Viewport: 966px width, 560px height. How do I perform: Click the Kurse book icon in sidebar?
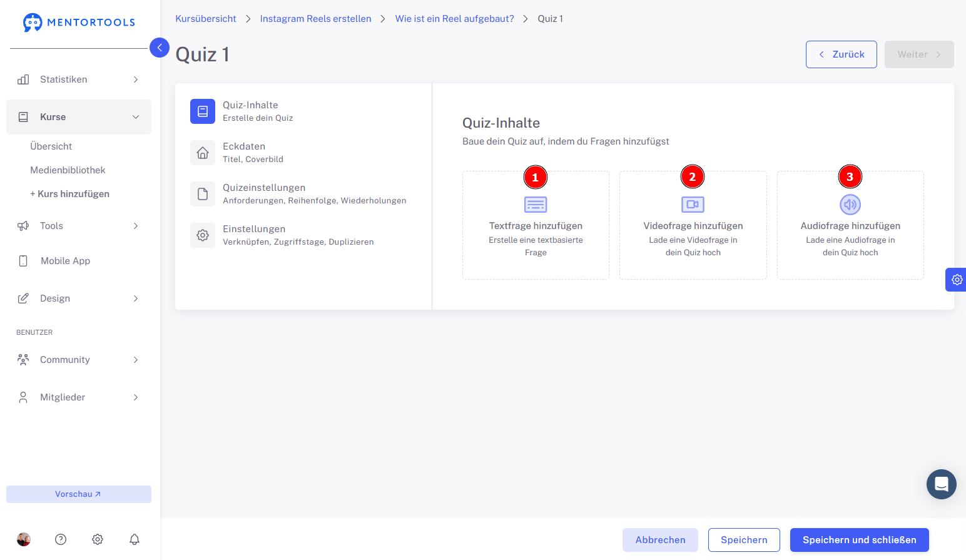(x=23, y=117)
